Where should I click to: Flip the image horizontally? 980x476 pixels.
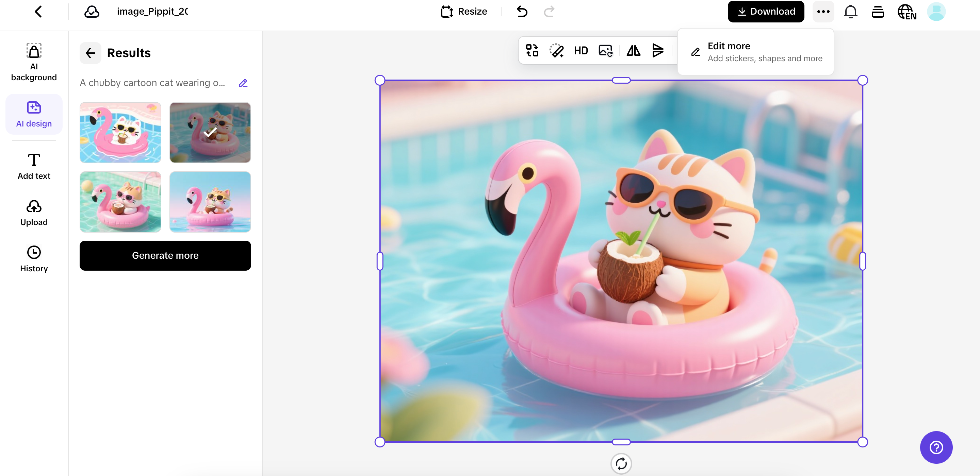[x=633, y=50]
